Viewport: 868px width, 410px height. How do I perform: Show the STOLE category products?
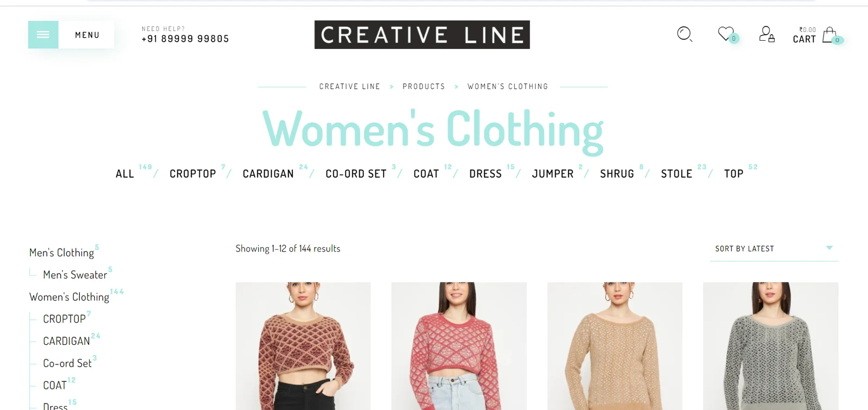coord(676,174)
